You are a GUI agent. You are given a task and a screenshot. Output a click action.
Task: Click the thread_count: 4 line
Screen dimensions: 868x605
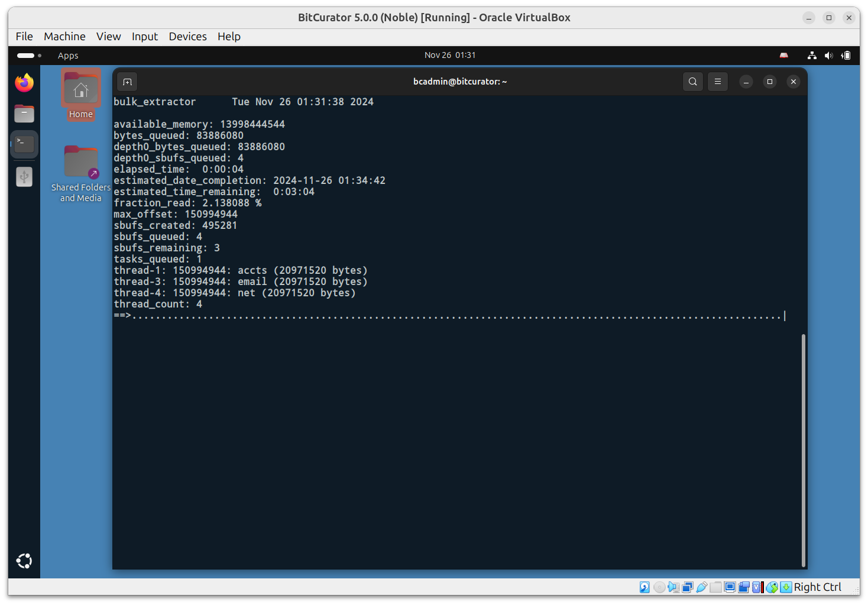pos(158,304)
